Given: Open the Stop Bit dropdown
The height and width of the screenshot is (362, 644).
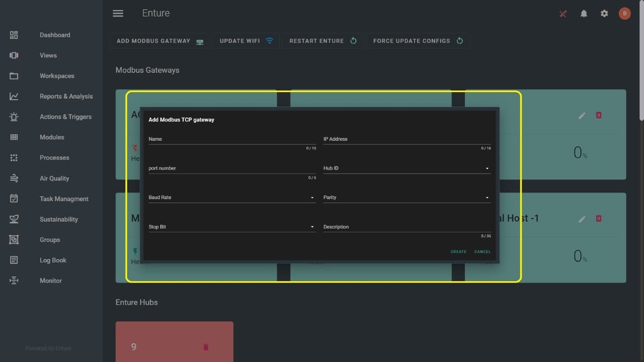Looking at the screenshot, I should [231, 227].
